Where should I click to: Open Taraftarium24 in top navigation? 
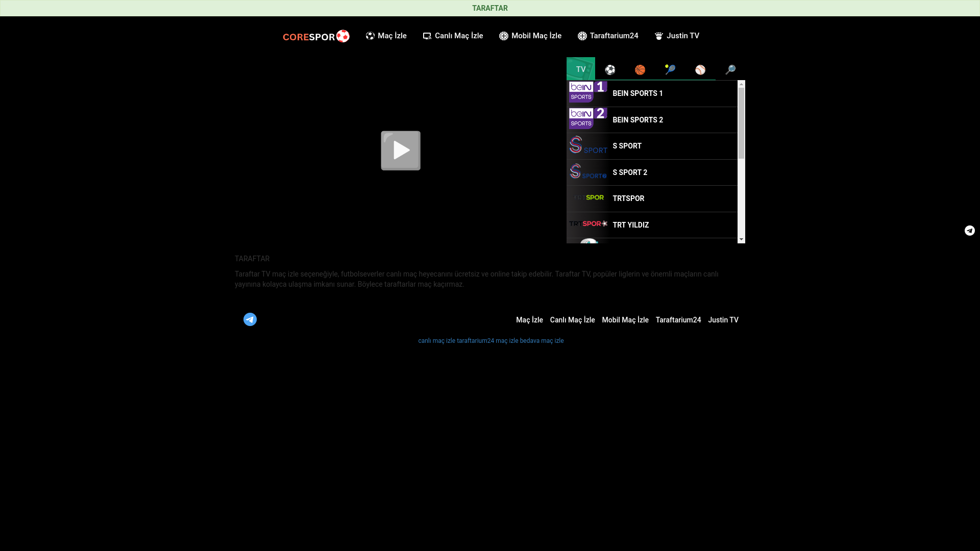click(x=608, y=36)
